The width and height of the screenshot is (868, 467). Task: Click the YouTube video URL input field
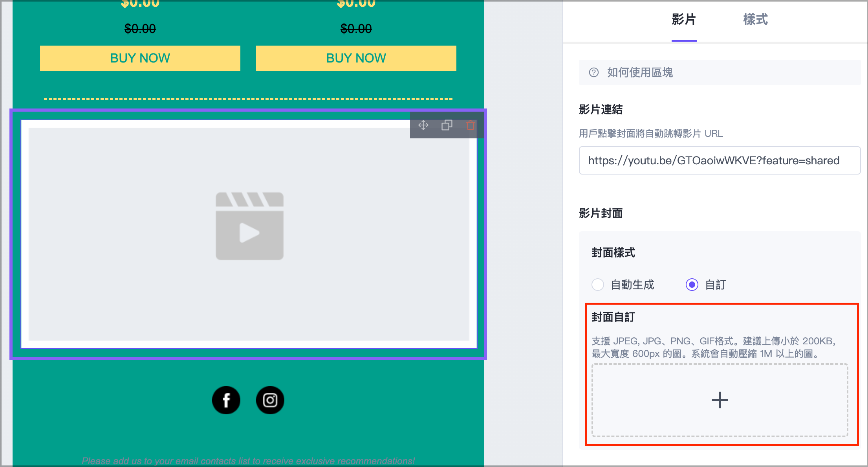[x=719, y=160]
